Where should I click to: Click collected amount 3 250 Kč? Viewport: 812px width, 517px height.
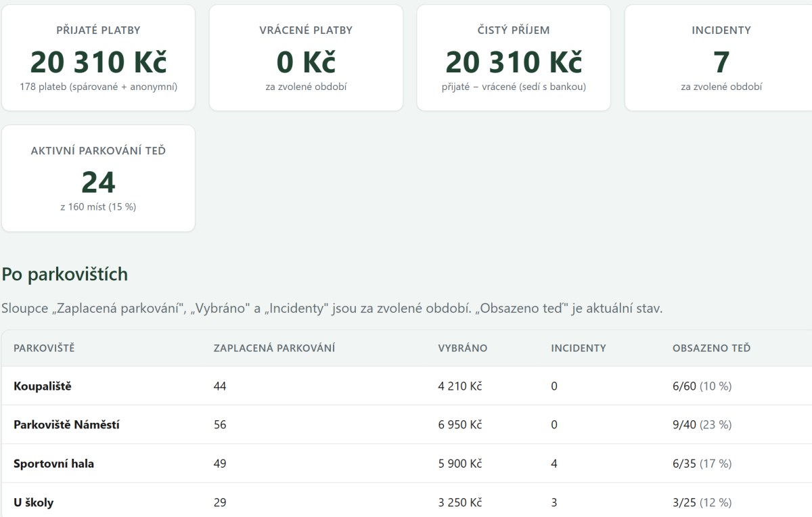(460, 503)
